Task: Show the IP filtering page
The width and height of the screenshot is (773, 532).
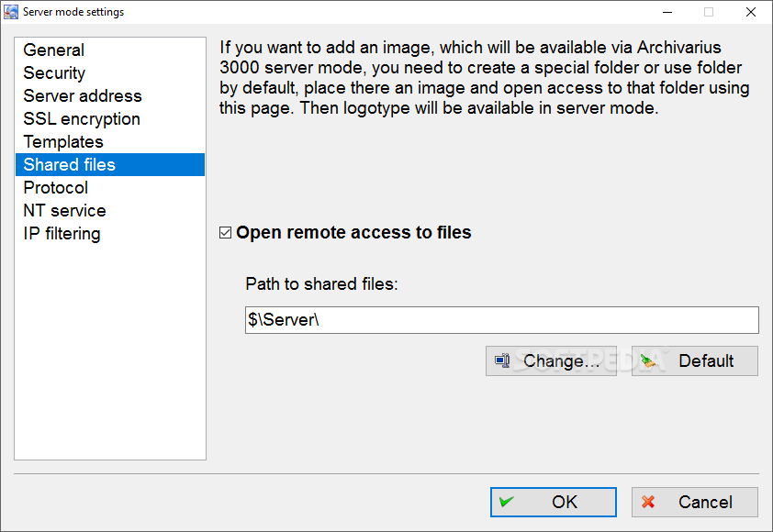Action: [62, 234]
